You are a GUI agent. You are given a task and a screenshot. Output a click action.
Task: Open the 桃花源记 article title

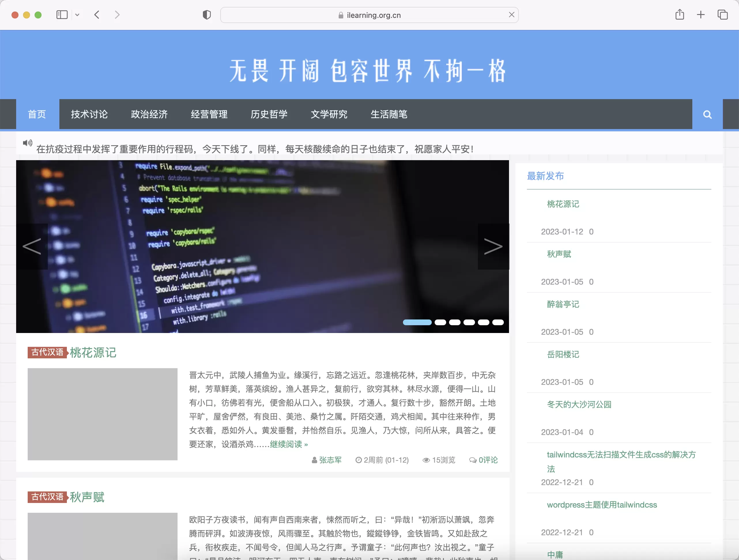point(93,352)
